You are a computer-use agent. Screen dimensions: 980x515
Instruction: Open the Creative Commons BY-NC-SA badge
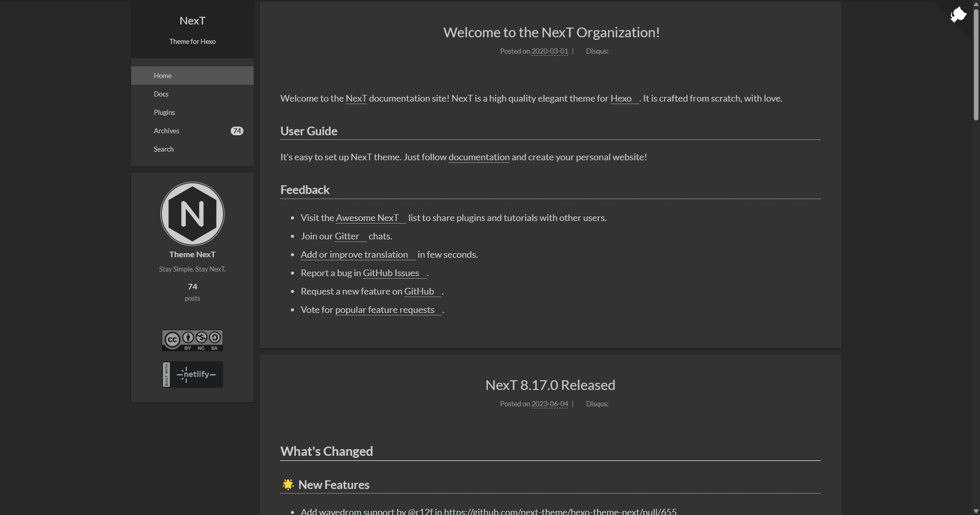coord(192,340)
